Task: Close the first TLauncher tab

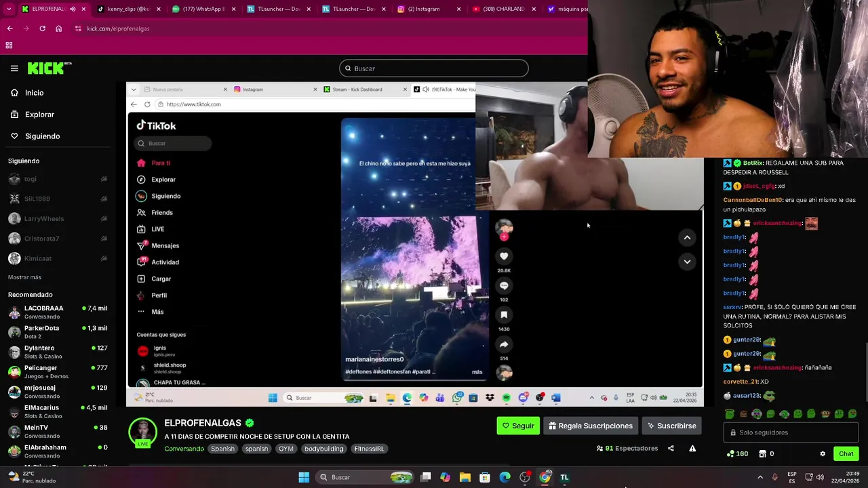Action: point(309,9)
